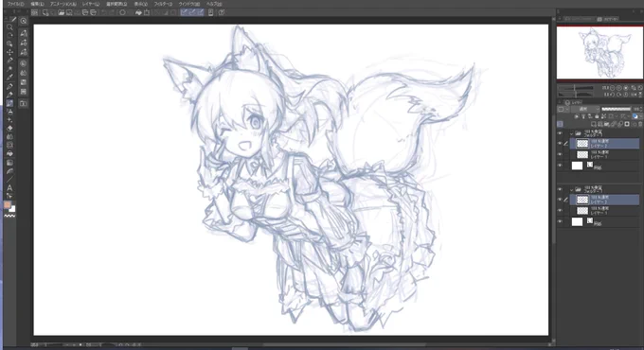Hide the lower 用紙 paper layer

pyautogui.click(x=560, y=221)
